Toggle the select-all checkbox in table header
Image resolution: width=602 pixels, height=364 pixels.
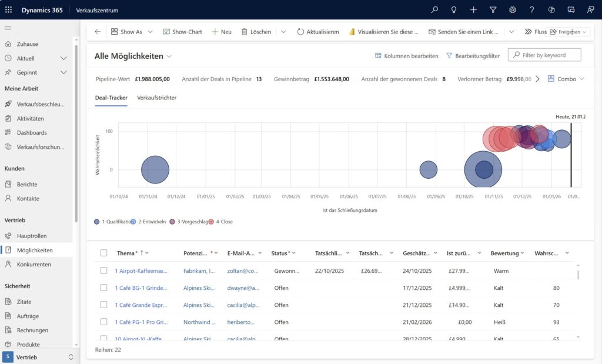tap(103, 253)
